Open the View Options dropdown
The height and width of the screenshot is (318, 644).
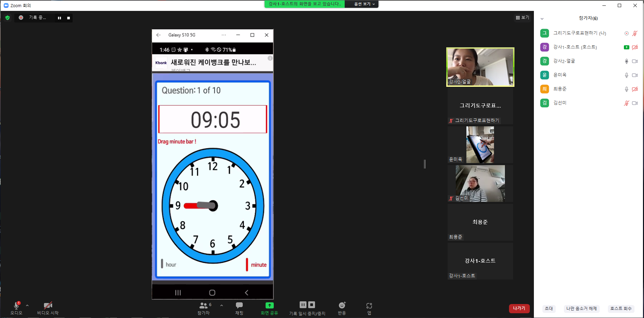[364, 4]
